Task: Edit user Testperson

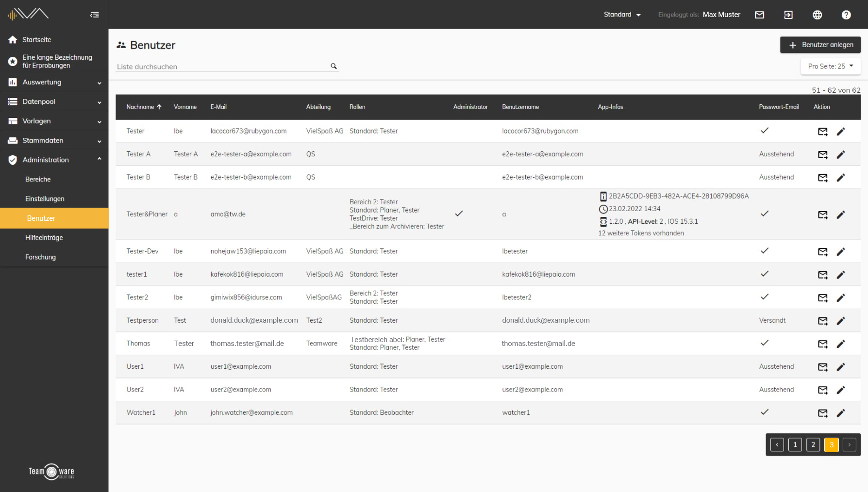Action: pyautogui.click(x=841, y=321)
